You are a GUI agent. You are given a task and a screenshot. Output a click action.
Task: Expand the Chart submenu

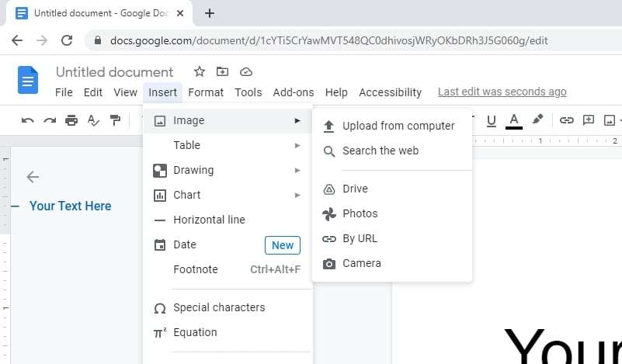tap(228, 195)
